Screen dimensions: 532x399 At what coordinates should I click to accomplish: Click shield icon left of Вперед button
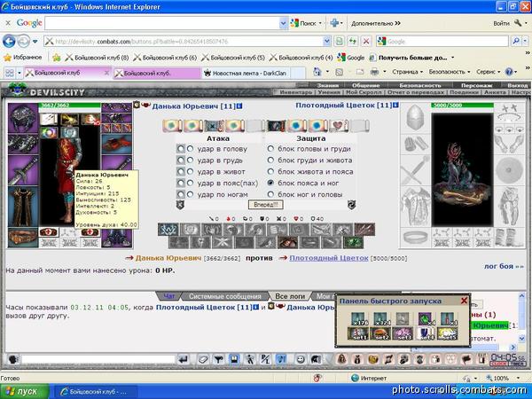[180, 205]
